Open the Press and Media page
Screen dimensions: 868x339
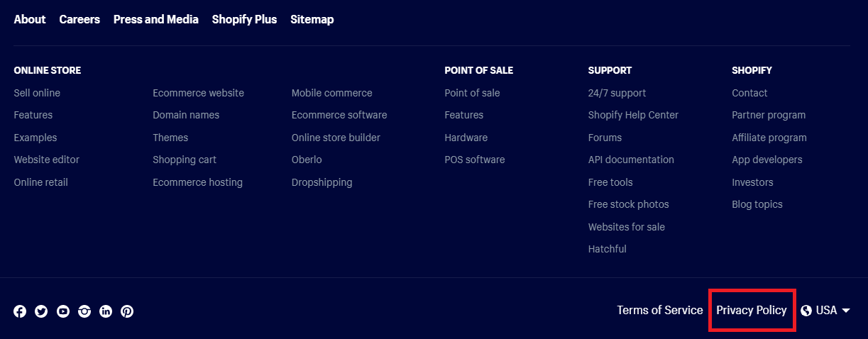pos(156,19)
